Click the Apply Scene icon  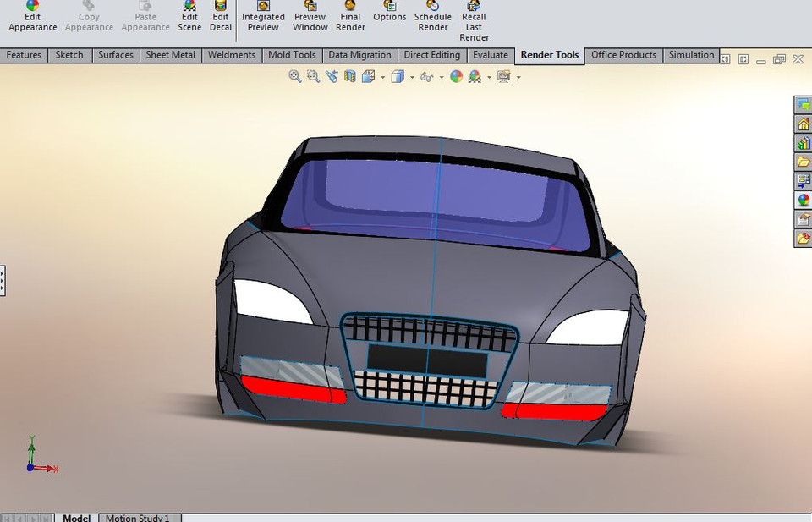(475, 77)
